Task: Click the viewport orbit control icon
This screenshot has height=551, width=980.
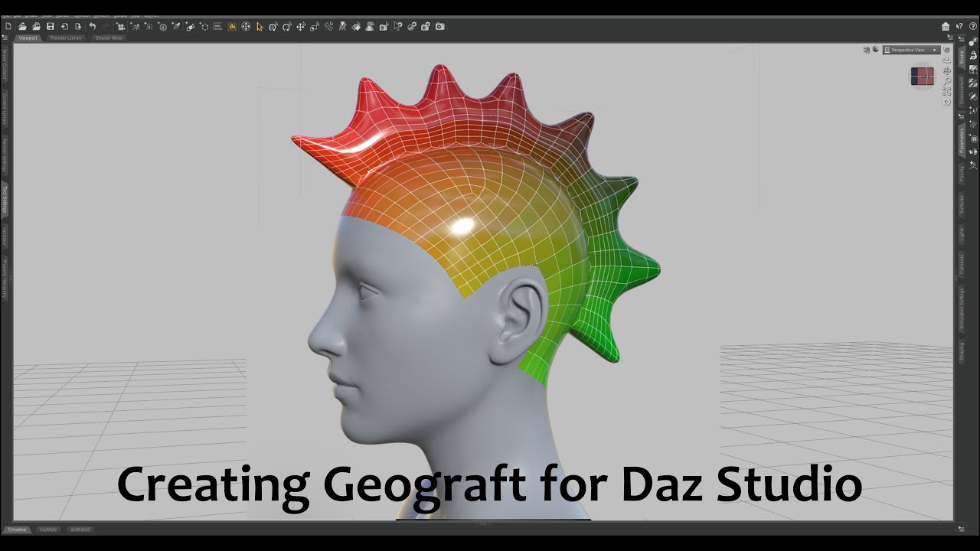Action: coord(946,60)
